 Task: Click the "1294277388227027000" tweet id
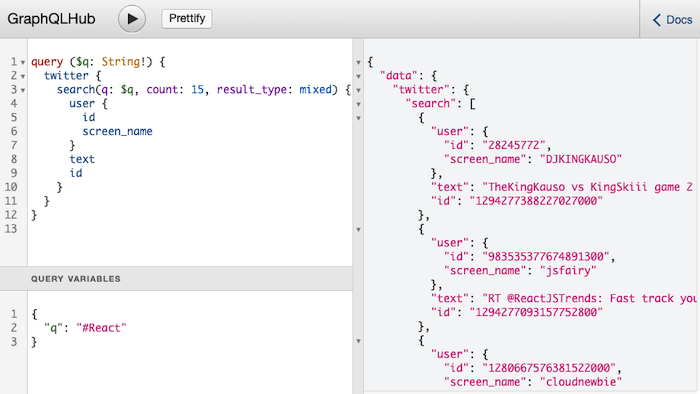pyautogui.click(x=536, y=201)
